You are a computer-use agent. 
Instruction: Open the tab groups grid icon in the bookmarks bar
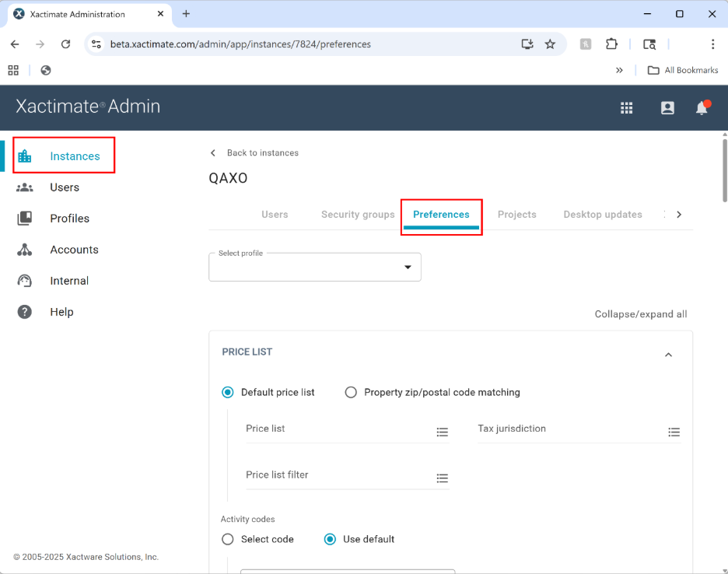click(13, 70)
